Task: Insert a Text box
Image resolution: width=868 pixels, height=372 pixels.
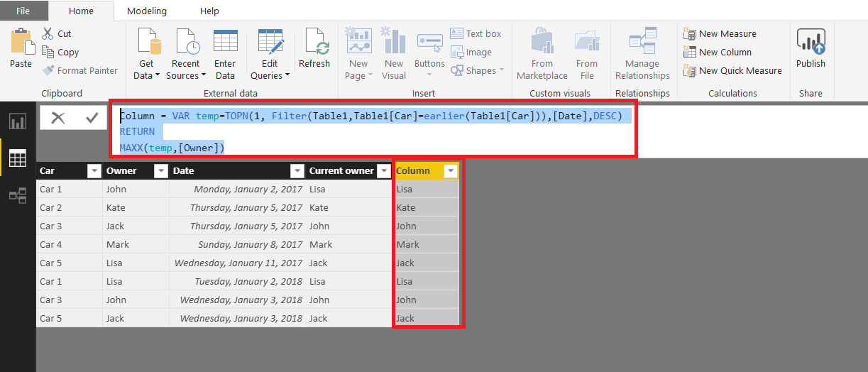Action: [x=476, y=33]
